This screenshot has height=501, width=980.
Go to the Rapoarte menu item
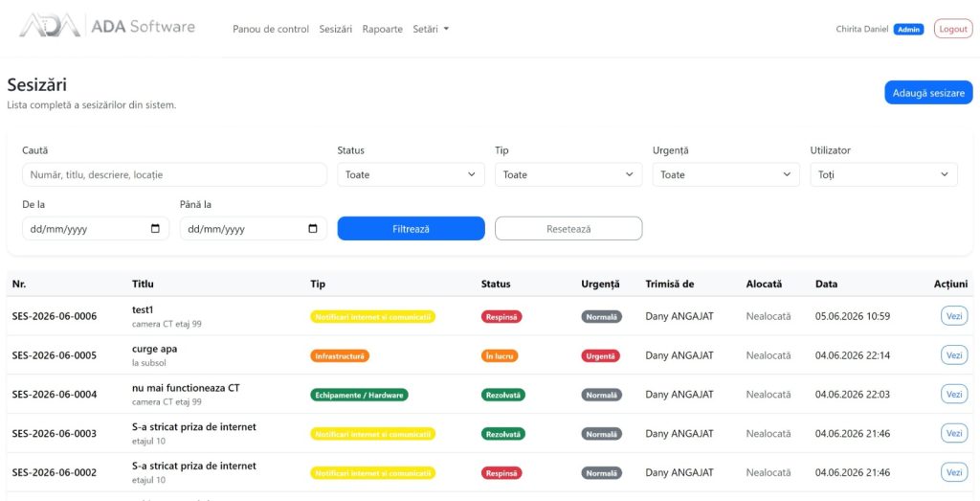tap(383, 29)
